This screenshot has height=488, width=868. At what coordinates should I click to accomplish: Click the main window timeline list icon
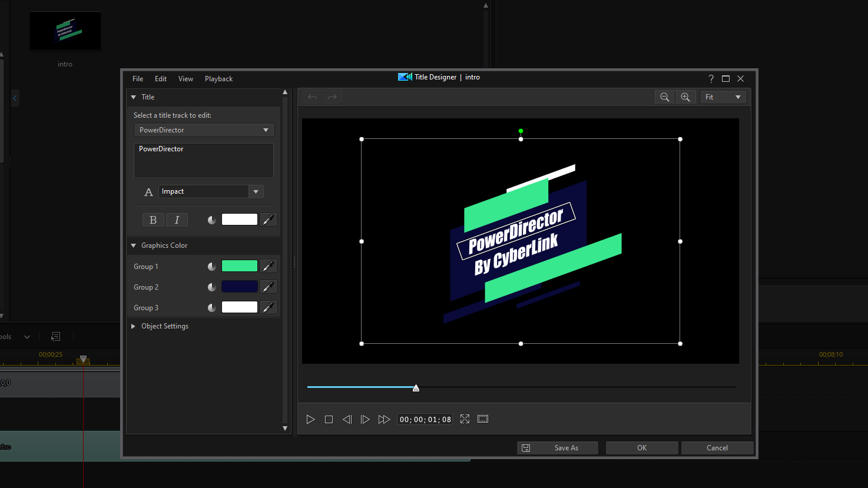click(x=56, y=337)
